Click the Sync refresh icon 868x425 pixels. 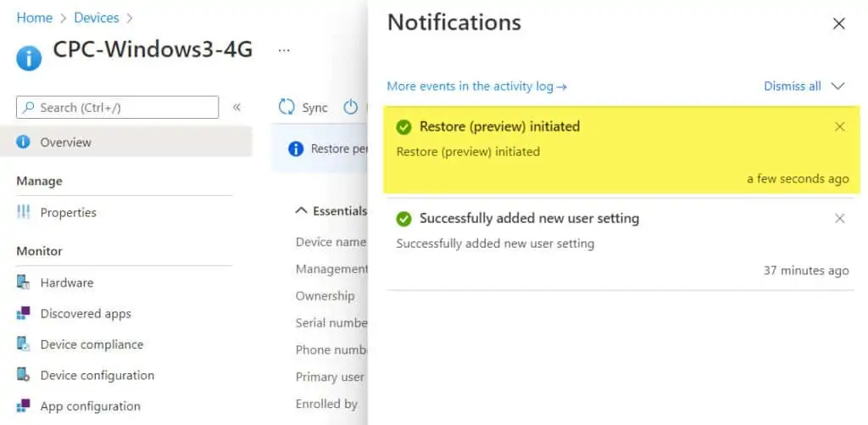287,107
